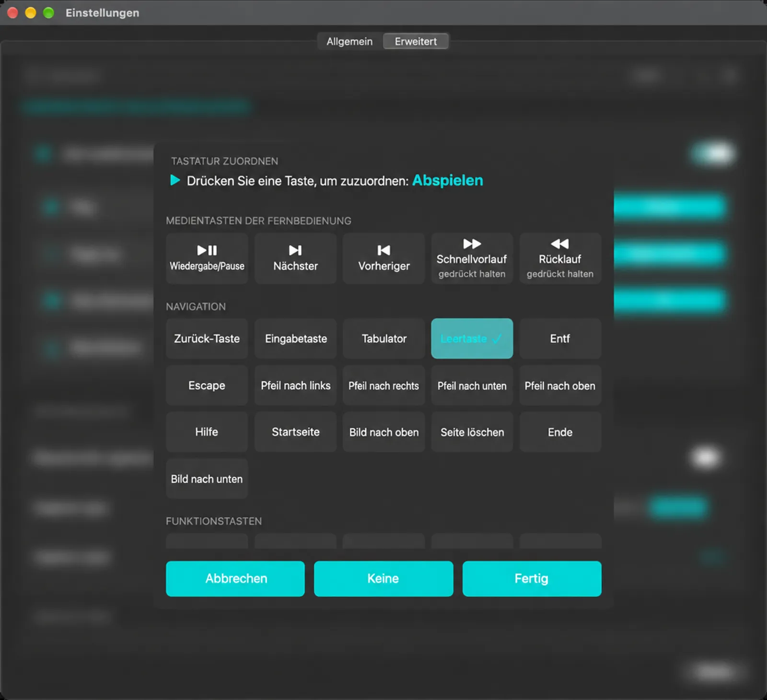Screen dimensions: 767x700
Task: Assign Seite löschen key
Action: (472, 432)
